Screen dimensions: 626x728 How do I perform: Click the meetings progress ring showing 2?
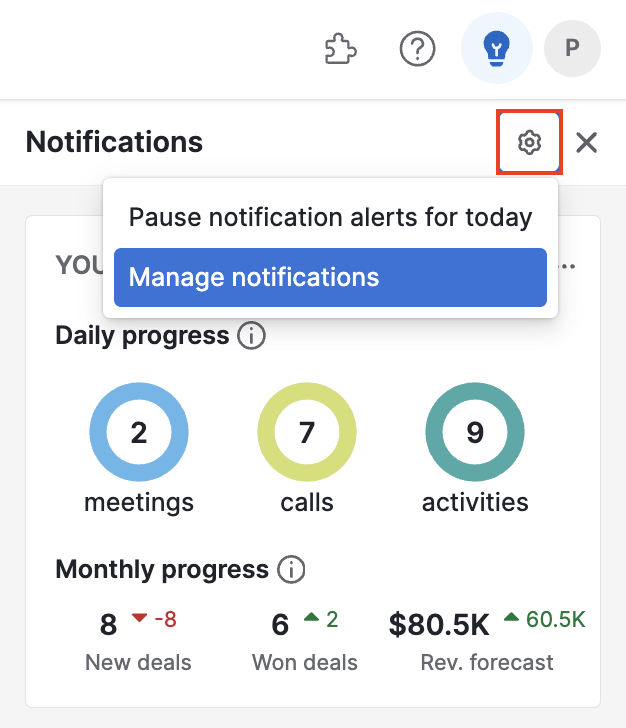click(x=139, y=432)
